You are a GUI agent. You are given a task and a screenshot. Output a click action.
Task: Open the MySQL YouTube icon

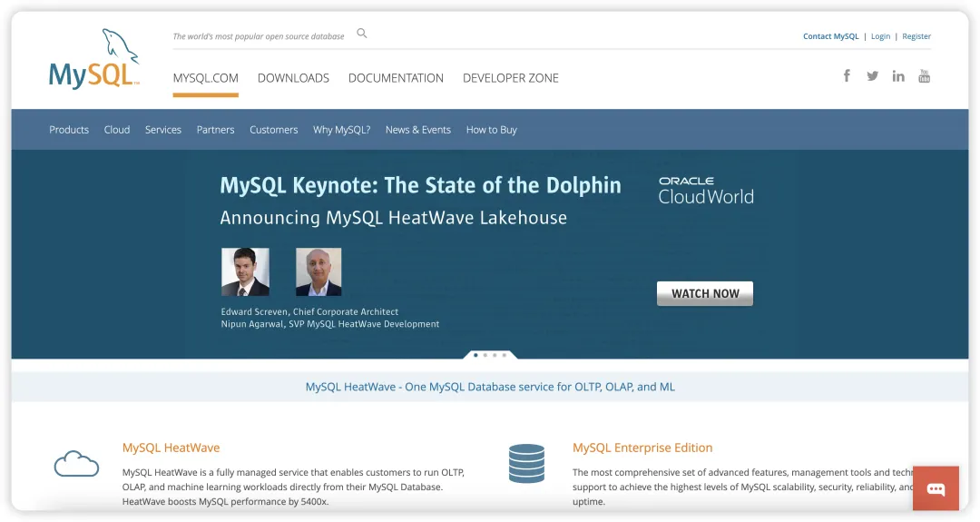click(x=924, y=76)
